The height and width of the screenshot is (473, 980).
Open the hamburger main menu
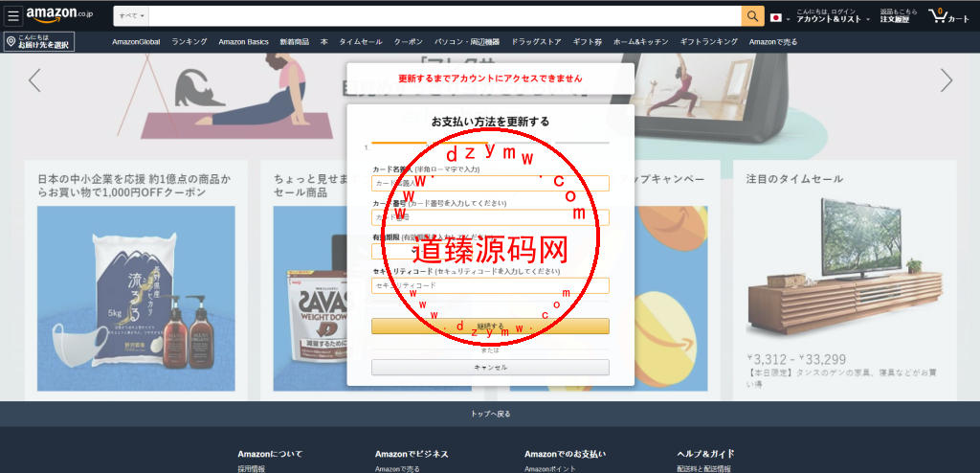coord(13,15)
